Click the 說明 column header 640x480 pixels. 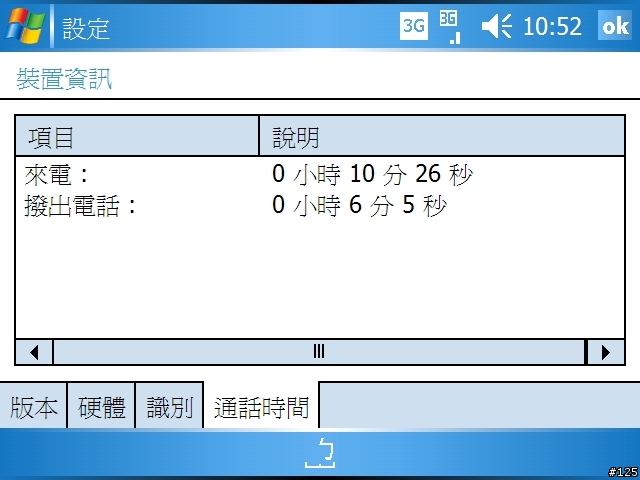tap(442, 136)
